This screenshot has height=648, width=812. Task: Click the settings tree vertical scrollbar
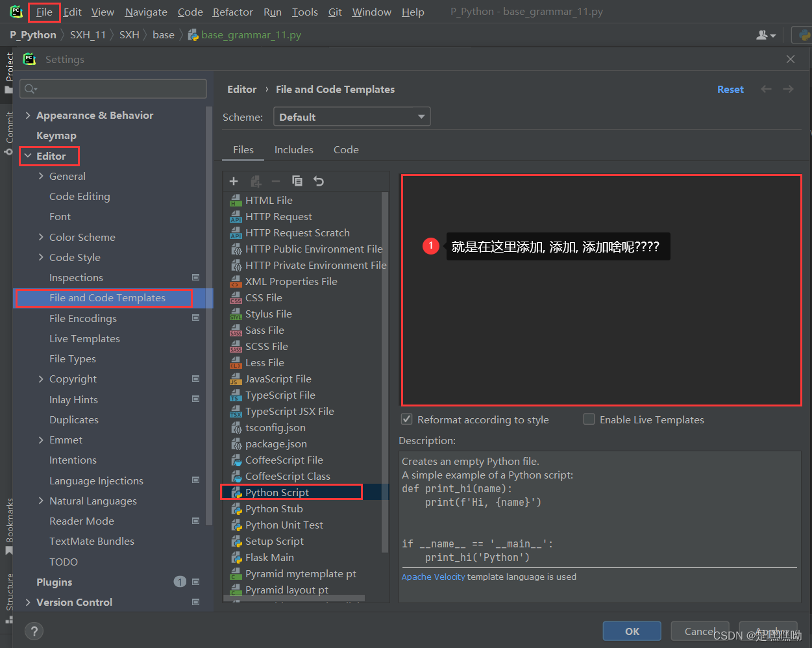pos(209,316)
